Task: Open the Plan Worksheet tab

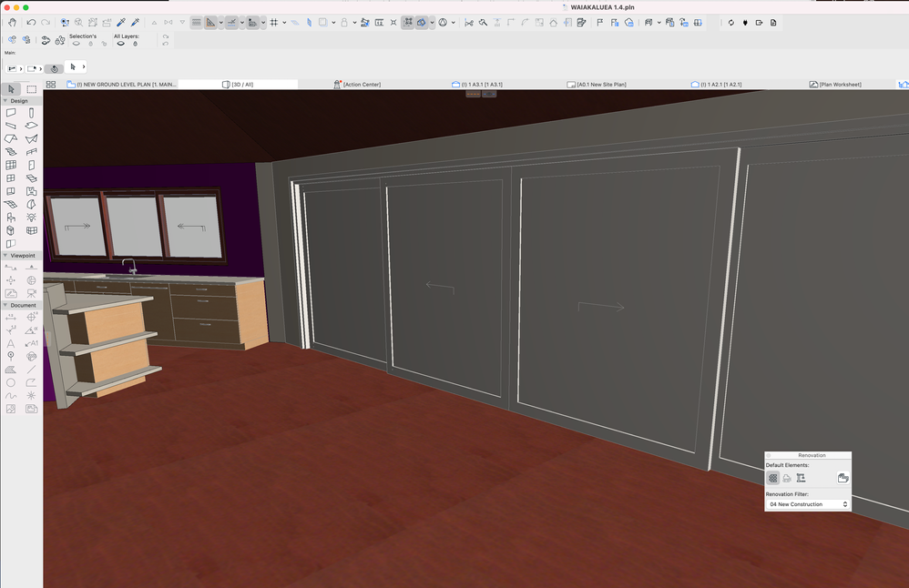Action: point(835,85)
